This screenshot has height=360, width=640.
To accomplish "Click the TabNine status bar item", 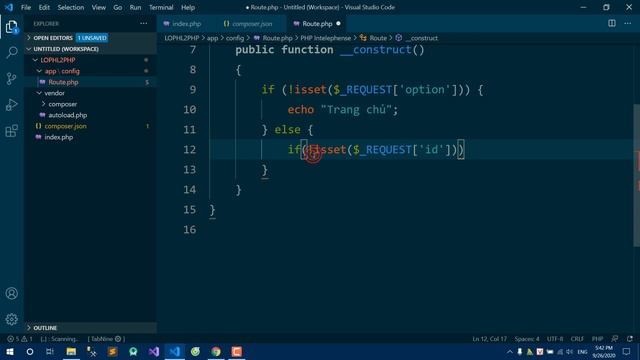I will pos(106,339).
